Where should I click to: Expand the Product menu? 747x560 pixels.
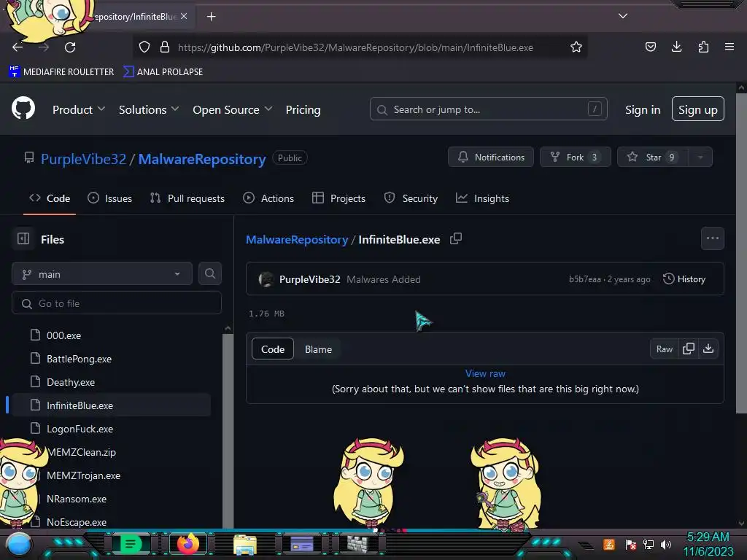click(x=79, y=109)
